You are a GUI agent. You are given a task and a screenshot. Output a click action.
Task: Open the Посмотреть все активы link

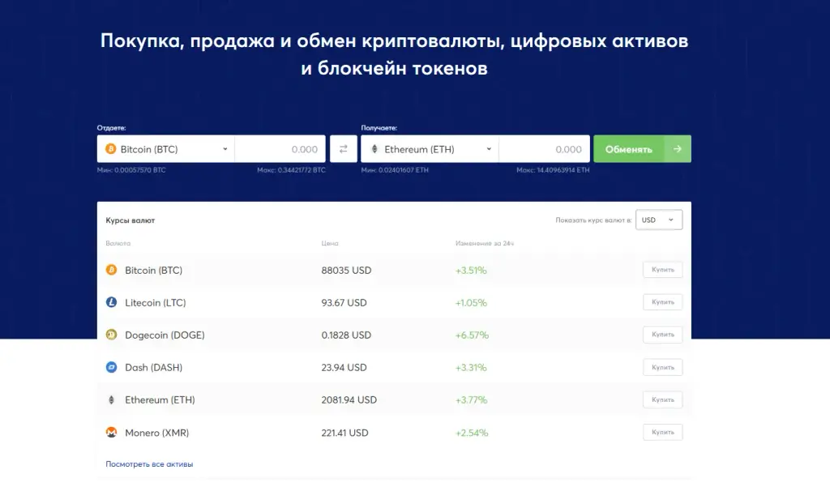[149, 463]
